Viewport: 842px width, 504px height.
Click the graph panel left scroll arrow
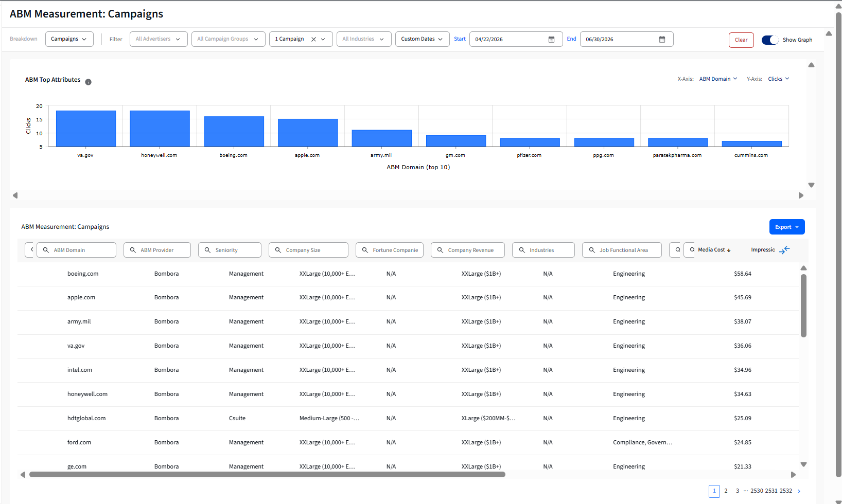[x=15, y=195]
